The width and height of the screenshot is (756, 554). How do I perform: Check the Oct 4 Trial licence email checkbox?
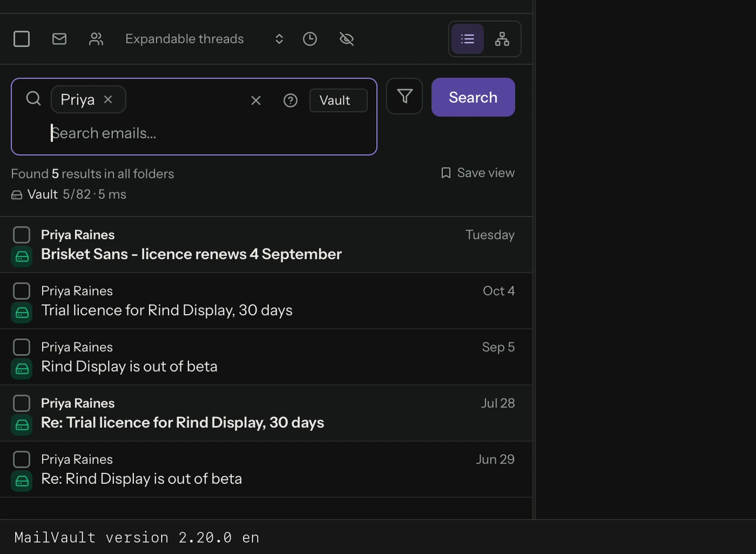tap(22, 291)
